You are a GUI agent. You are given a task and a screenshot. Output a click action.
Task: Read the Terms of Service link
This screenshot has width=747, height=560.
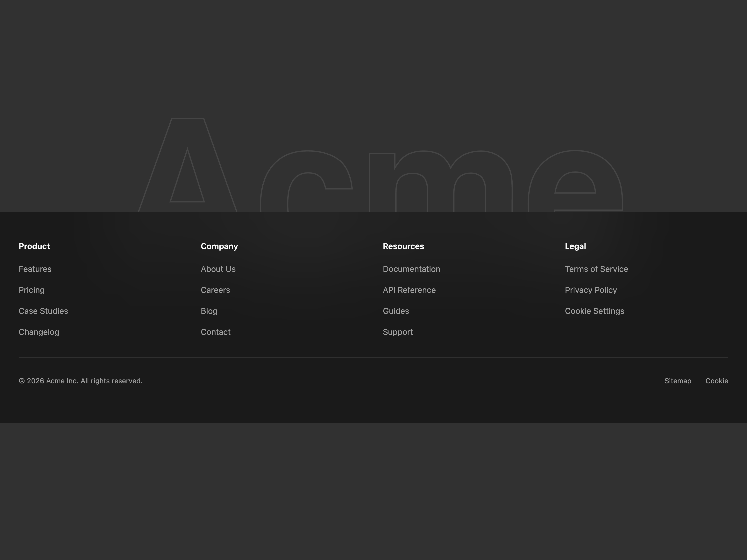coord(596,269)
